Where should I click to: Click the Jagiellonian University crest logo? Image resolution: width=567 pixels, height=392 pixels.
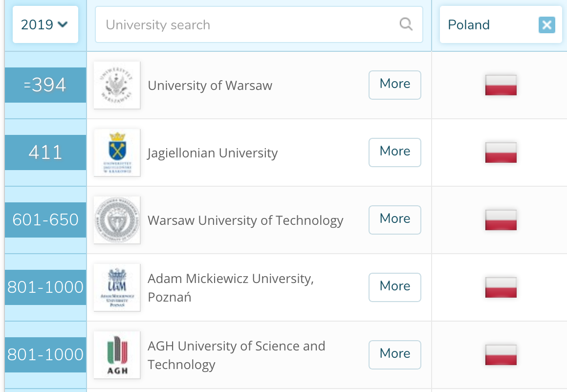click(117, 152)
